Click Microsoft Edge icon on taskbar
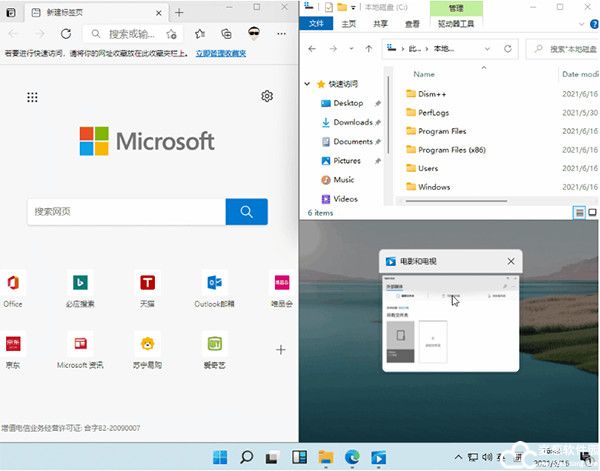 (x=352, y=457)
